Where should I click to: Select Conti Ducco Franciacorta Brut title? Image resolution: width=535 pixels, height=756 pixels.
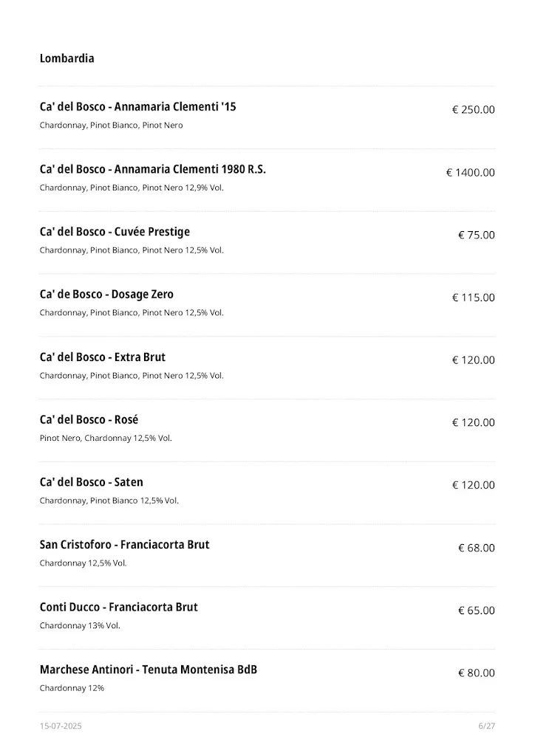(x=118, y=608)
